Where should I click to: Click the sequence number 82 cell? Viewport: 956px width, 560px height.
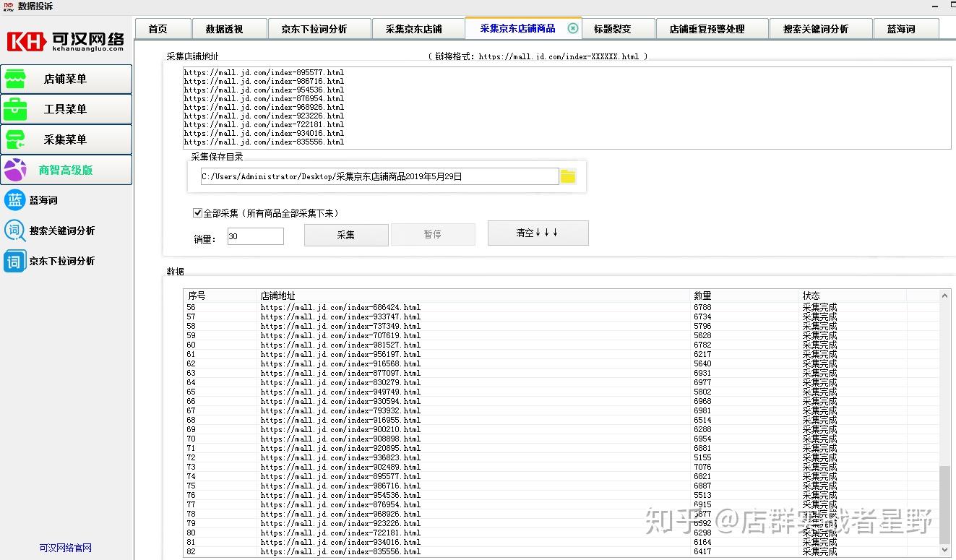coord(191,551)
